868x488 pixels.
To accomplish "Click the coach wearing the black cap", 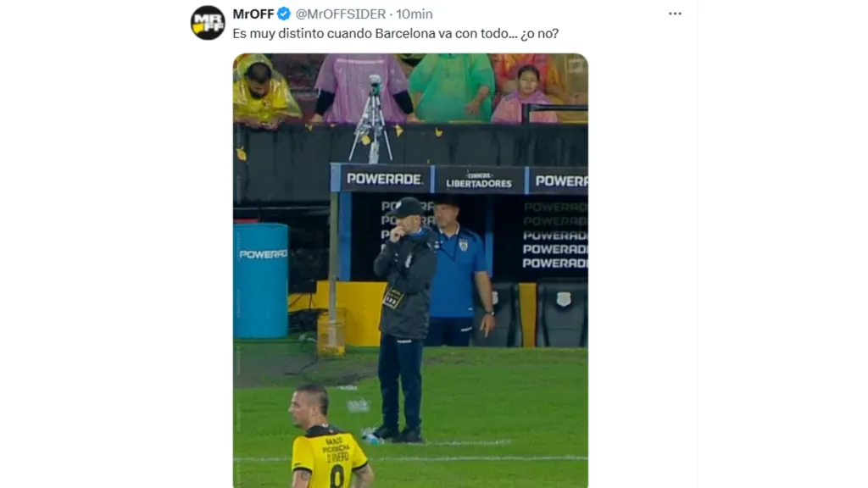I will (403, 319).
